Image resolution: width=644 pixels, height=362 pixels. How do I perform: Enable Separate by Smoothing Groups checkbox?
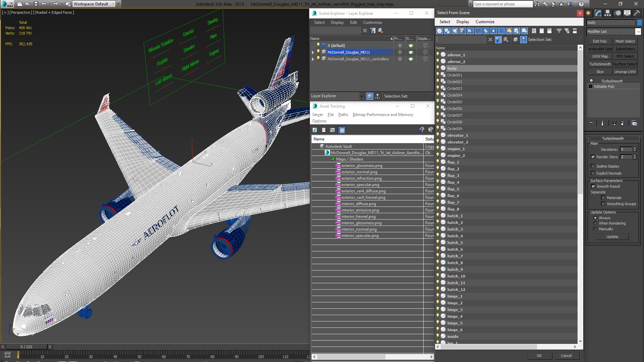603,204
